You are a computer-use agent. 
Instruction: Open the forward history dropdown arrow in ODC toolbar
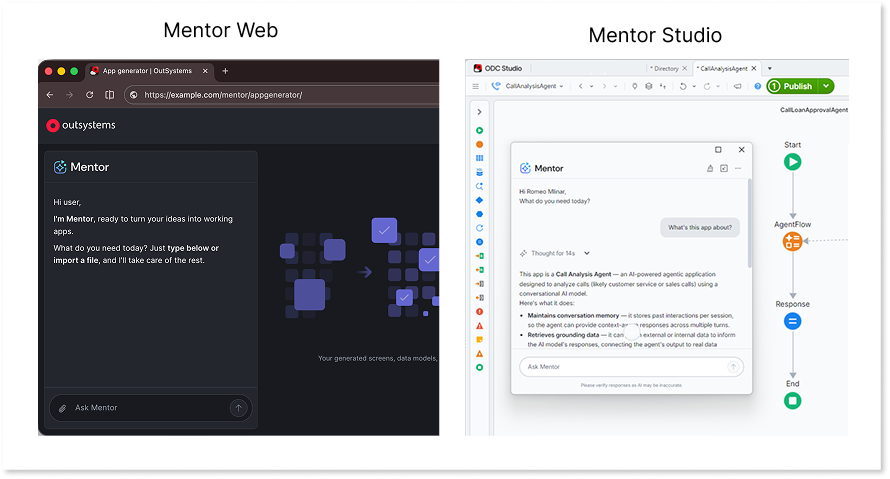[615, 86]
